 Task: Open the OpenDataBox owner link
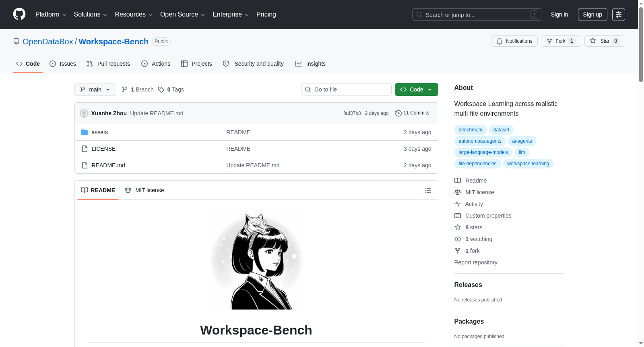click(48, 42)
